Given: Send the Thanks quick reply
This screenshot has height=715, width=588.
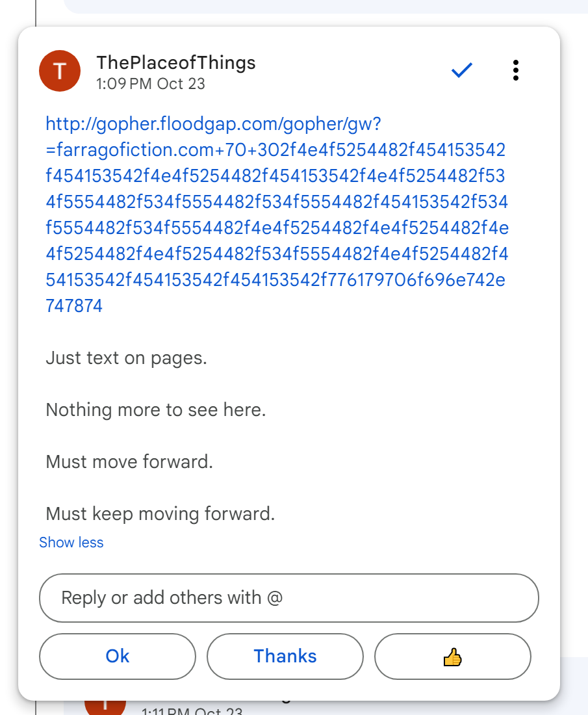Looking at the screenshot, I should pyautogui.click(x=285, y=656).
